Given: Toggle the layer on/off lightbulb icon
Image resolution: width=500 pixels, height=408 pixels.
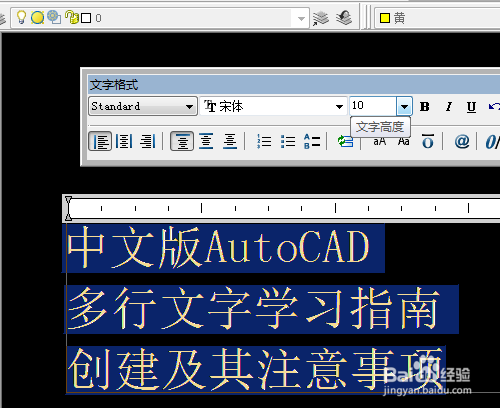Looking at the screenshot, I should (21, 17).
